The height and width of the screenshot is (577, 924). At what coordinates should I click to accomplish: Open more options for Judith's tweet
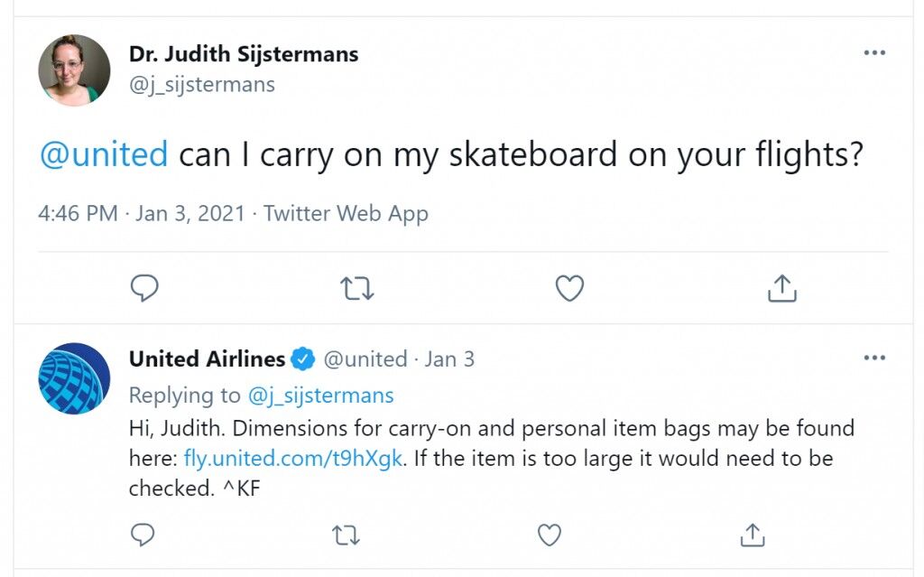[874, 52]
